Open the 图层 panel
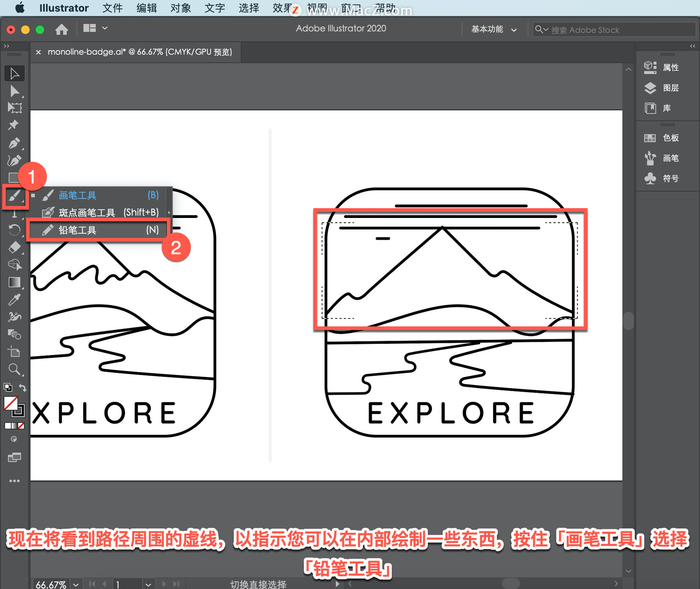The width and height of the screenshot is (700, 589). (661, 88)
